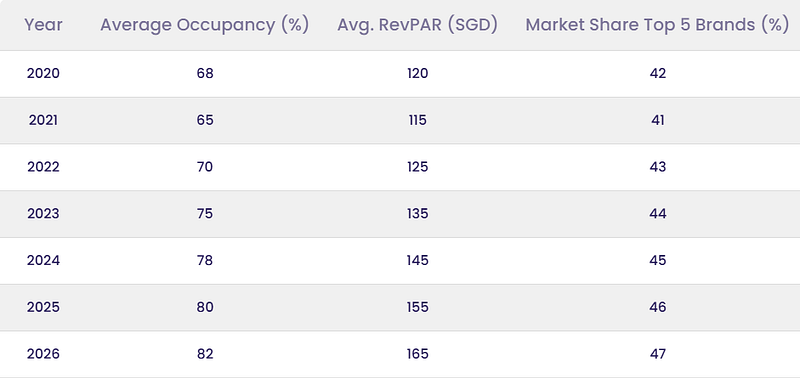This screenshot has width=800, height=378.
Task: Select the 2023 year cell
Action: click(x=43, y=214)
